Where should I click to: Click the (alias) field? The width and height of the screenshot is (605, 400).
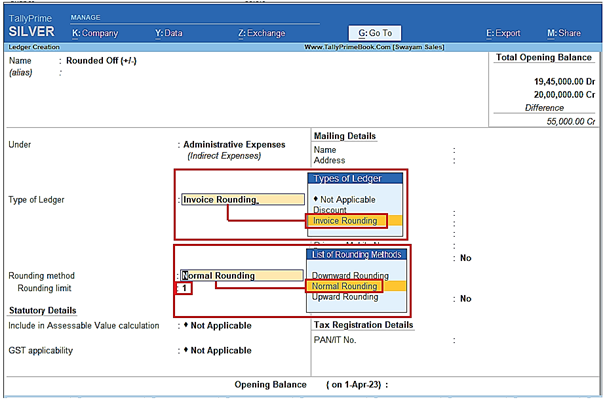click(x=21, y=73)
